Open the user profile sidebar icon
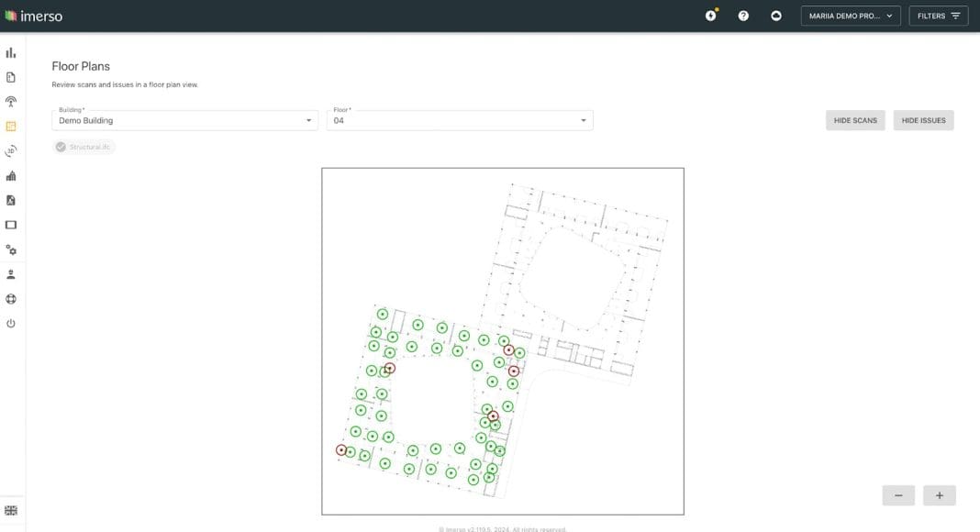980x532 pixels. tap(11, 274)
